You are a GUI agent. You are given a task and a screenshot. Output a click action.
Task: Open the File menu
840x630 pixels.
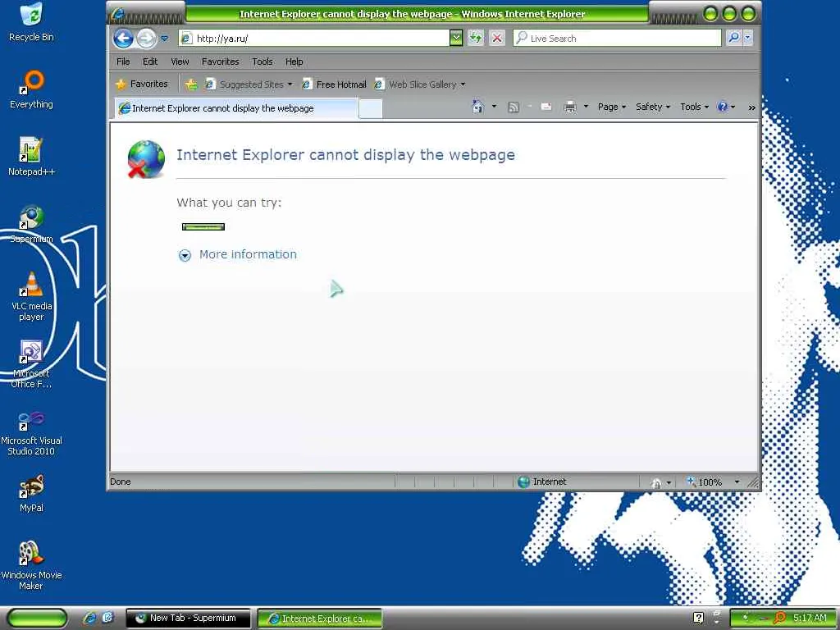(x=123, y=62)
